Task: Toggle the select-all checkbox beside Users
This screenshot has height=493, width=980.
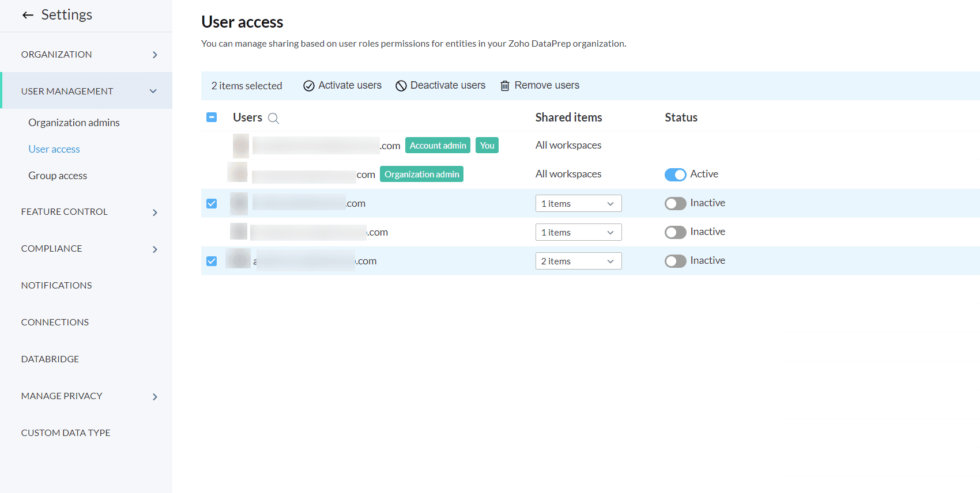Action: pos(212,117)
